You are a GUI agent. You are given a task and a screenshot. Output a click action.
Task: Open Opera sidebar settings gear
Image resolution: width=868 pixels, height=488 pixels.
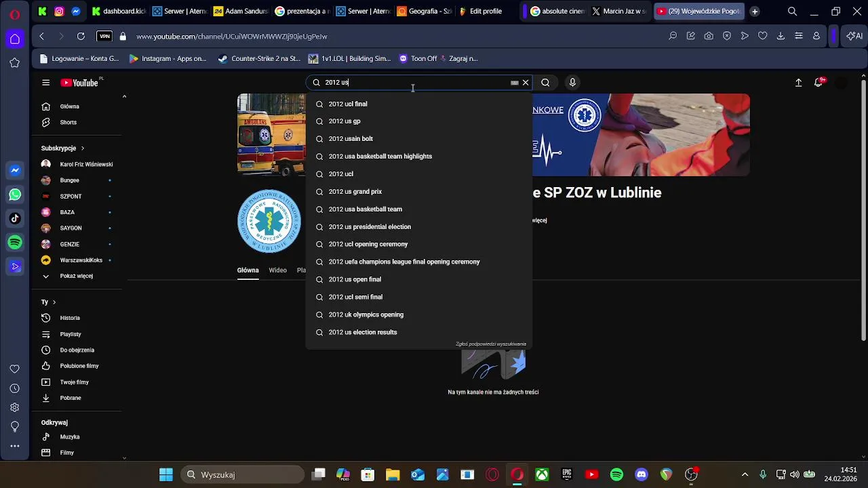point(14,407)
